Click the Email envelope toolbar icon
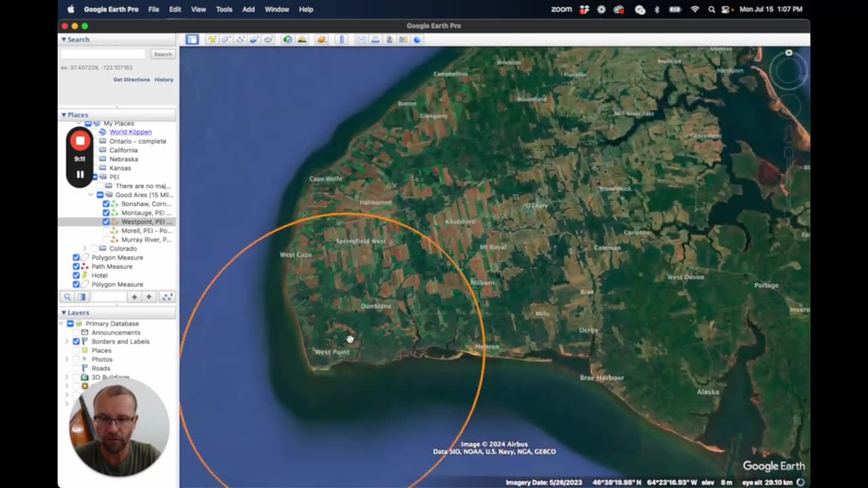The image size is (868, 488). (361, 39)
